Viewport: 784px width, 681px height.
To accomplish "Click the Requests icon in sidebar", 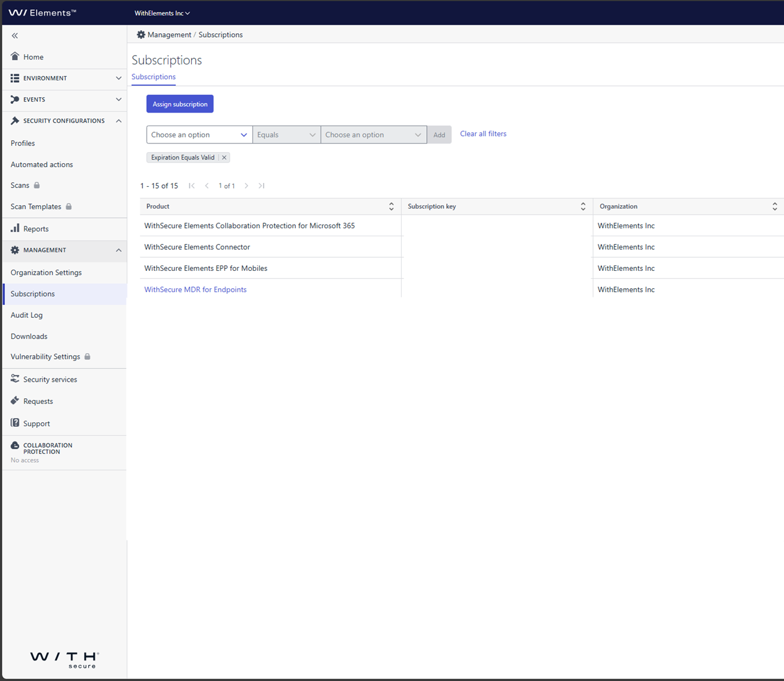I will point(15,401).
